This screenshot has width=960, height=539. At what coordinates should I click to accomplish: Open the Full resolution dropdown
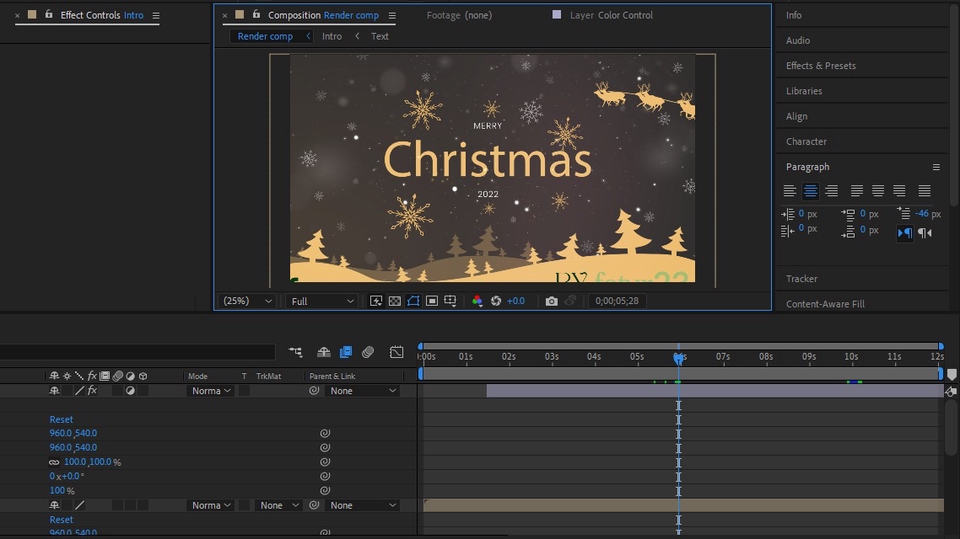[322, 301]
